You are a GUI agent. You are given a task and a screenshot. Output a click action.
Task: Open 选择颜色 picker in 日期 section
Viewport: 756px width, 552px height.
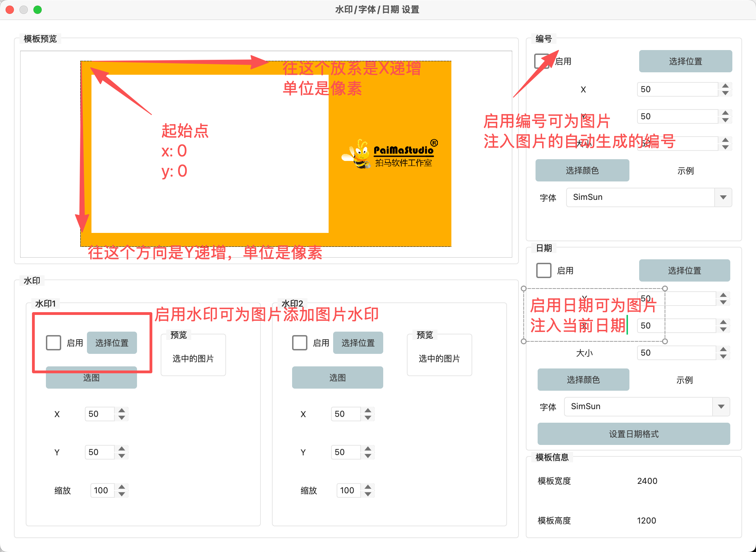[x=583, y=380]
